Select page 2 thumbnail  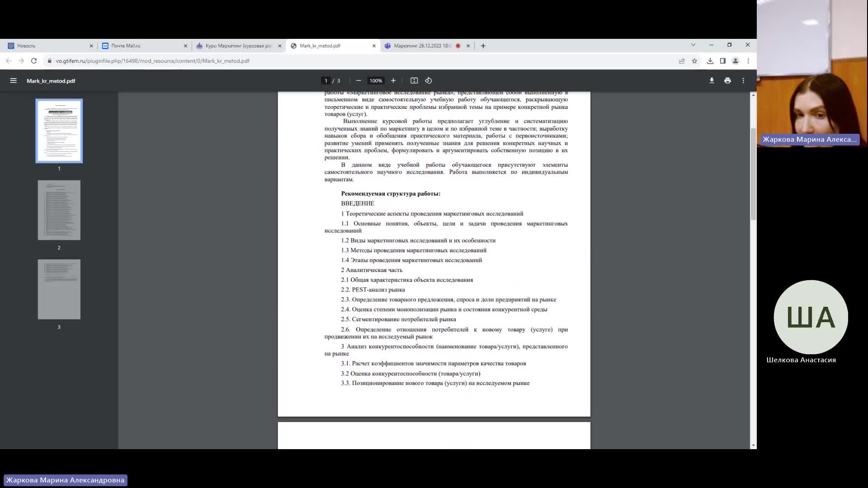[59, 210]
